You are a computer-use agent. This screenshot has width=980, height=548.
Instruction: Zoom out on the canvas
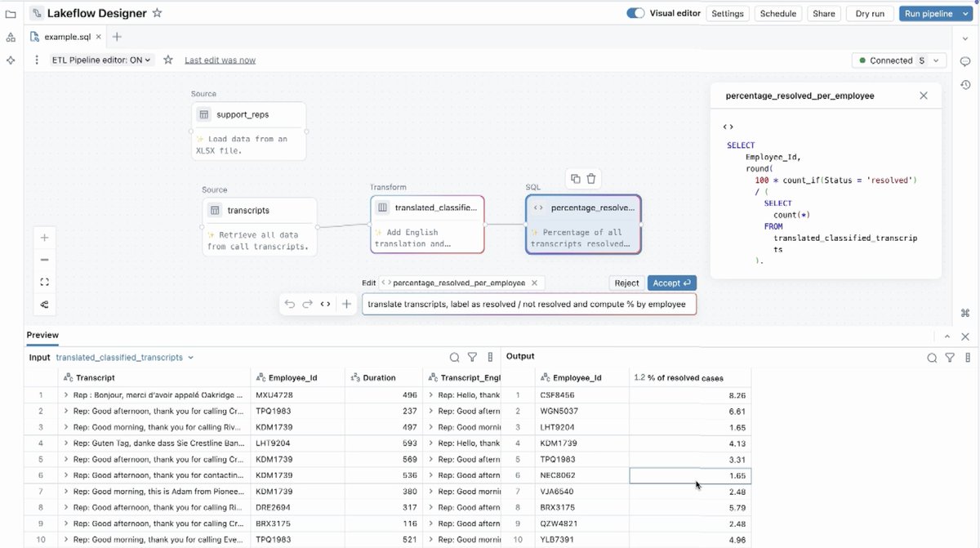45,260
